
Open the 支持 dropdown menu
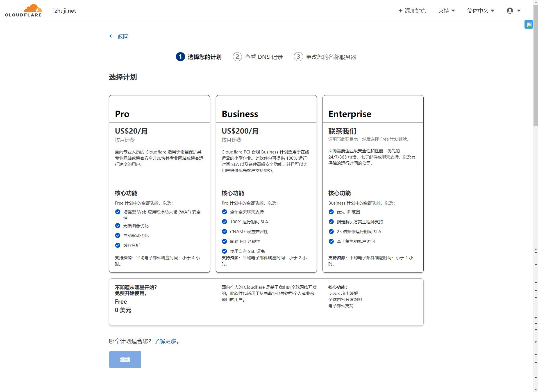click(x=446, y=11)
